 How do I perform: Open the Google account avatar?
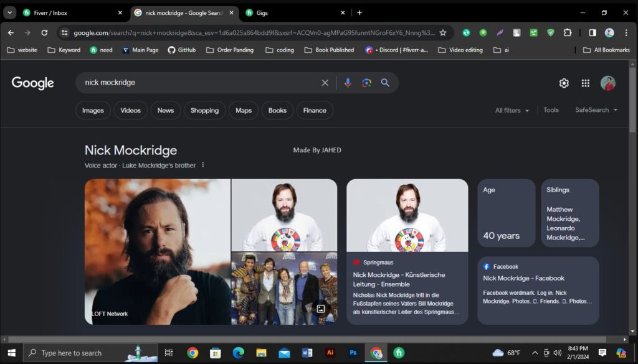pos(608,83)
